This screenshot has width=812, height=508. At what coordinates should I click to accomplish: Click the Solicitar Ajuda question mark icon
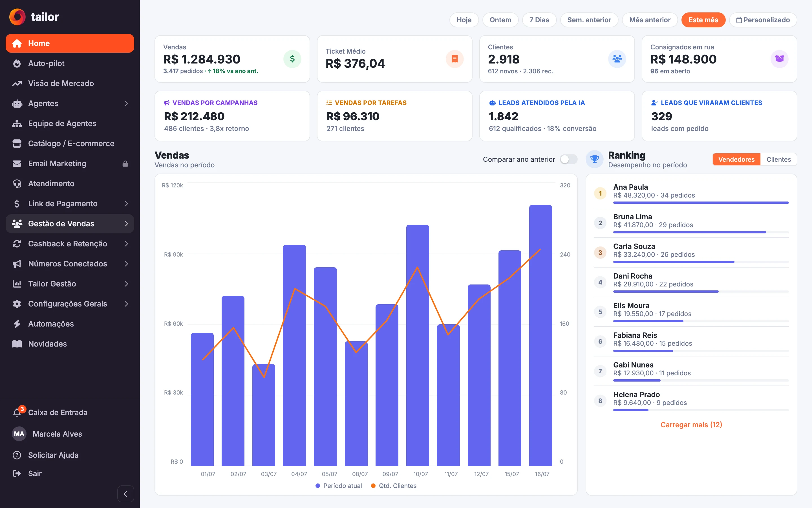pyautogui.click(x=17, y=455)
